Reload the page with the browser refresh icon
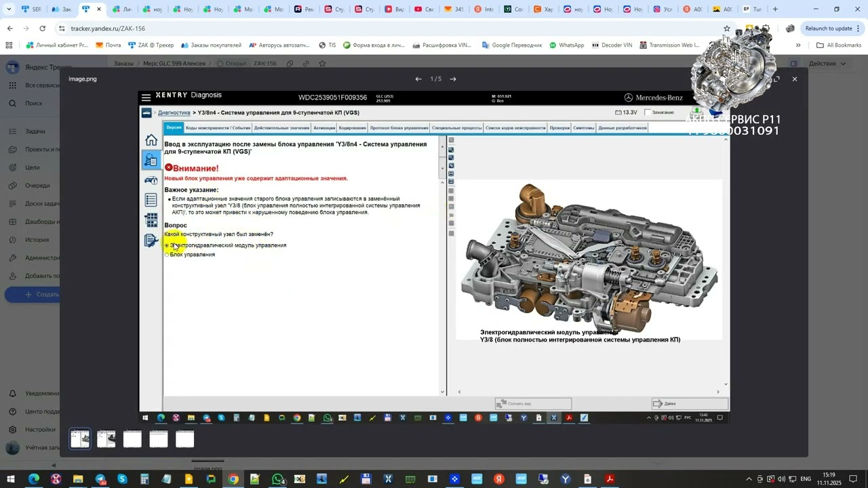 pyautogui.click(x=43, y=28)
